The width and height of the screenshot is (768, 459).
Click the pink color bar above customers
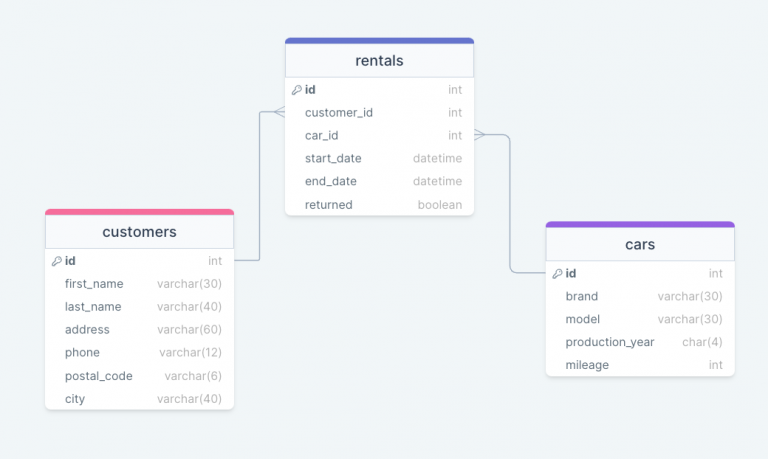point(140,212)
